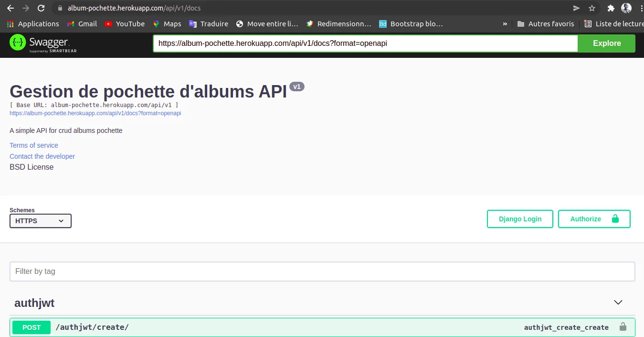Open Chrome three-dot menu
Image resolution: width=644 pixels, height=337 pixels.
(x=641, y=8)
